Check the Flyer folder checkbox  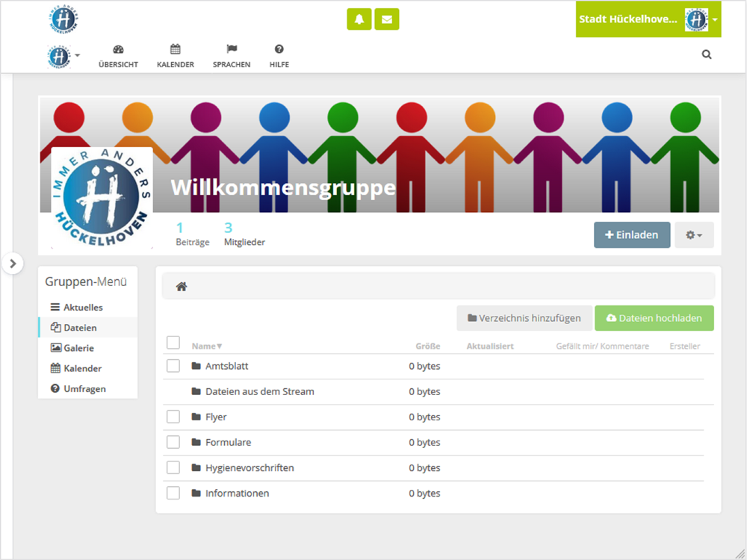click(173, 417)
